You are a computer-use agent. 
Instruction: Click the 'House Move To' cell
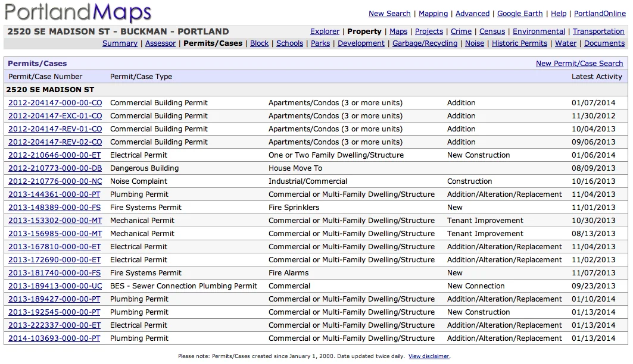[x=295, y=168]
